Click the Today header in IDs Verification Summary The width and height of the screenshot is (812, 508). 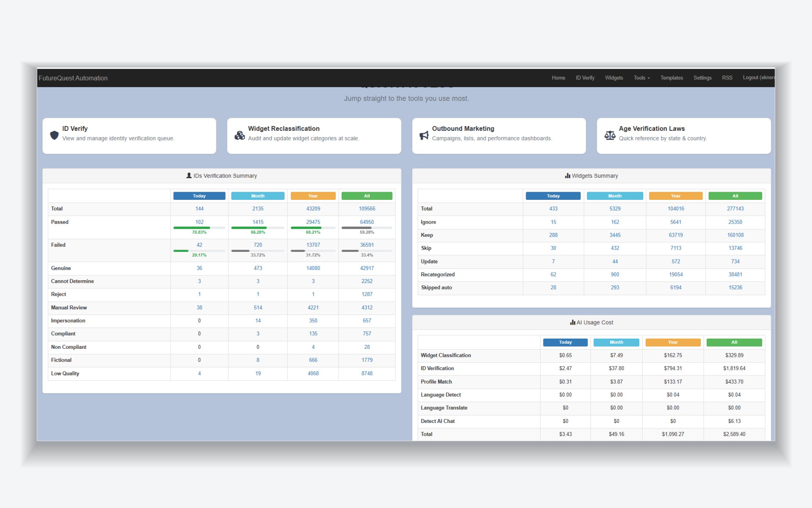pyautogui.click(x=199, y=196)
